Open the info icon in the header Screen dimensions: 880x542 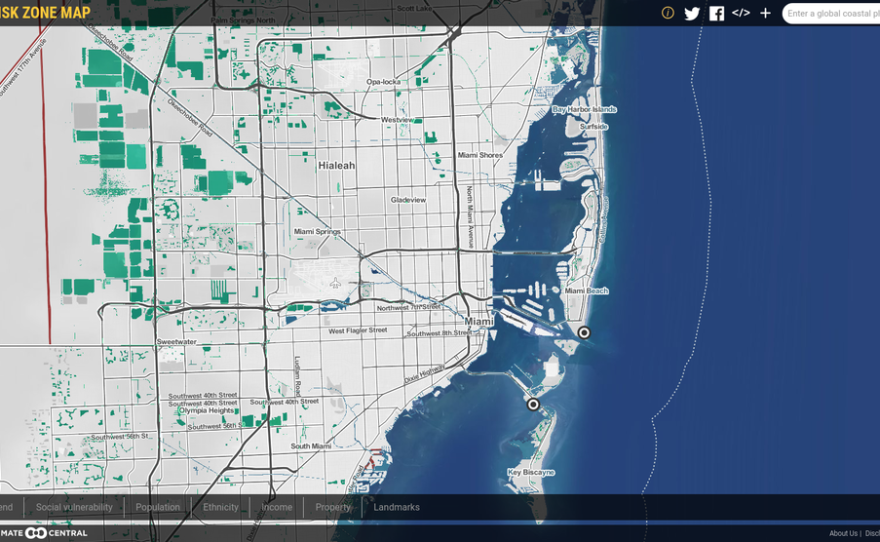click(x=667, y=13)
